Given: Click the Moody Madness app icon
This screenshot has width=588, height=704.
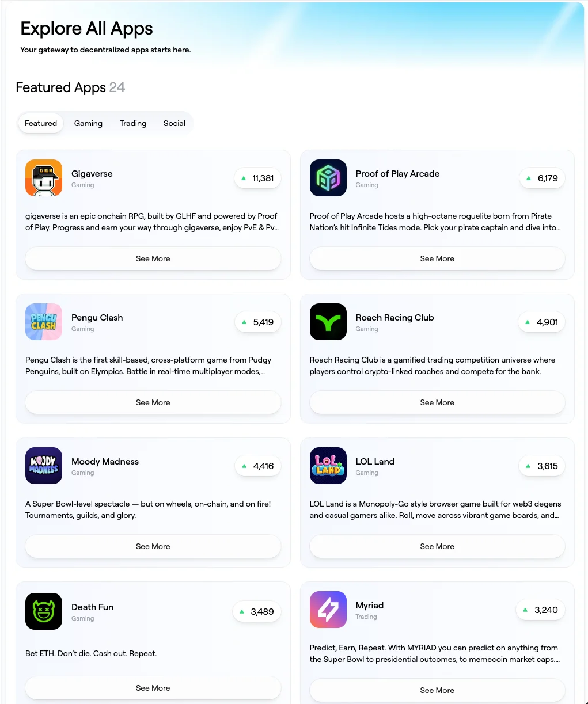Looking at the screenshot, I should pos(44,466).
